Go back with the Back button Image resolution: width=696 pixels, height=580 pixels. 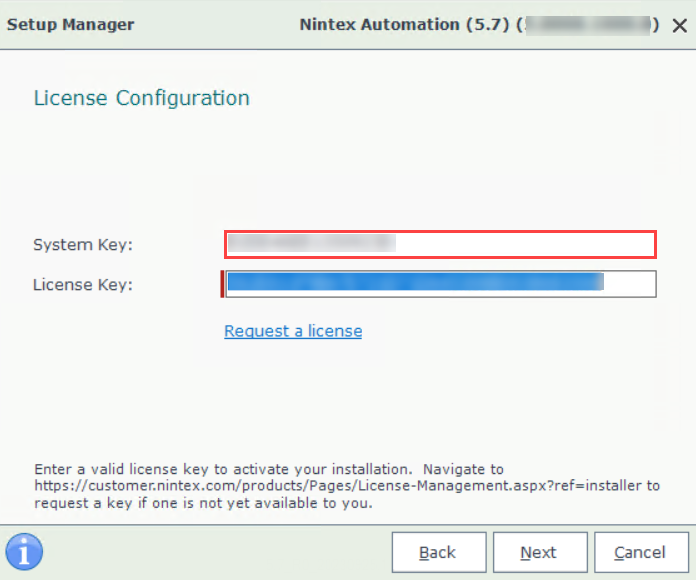tap(438, 552)
